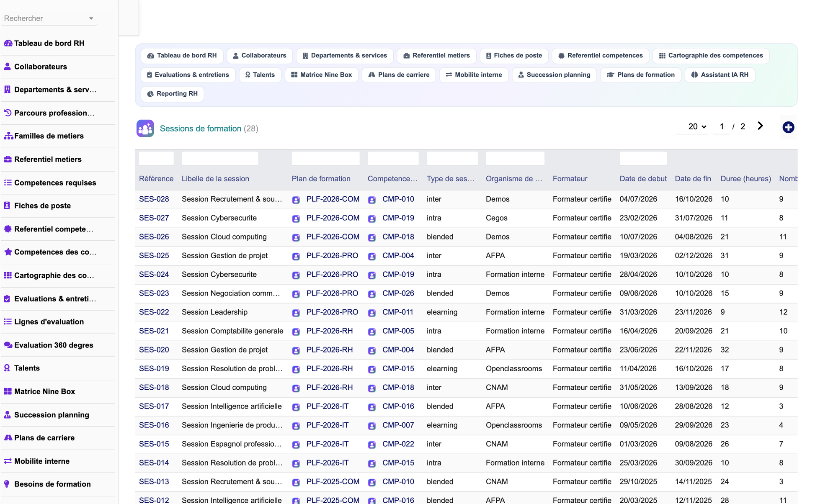The width and height of the screenshot is (815, 504).
Task: Click the plus icon to add a session
Action: 788,127
